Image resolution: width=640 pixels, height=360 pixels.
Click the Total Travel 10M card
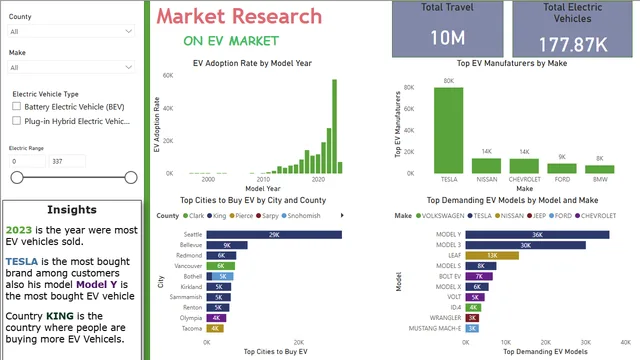448,29
